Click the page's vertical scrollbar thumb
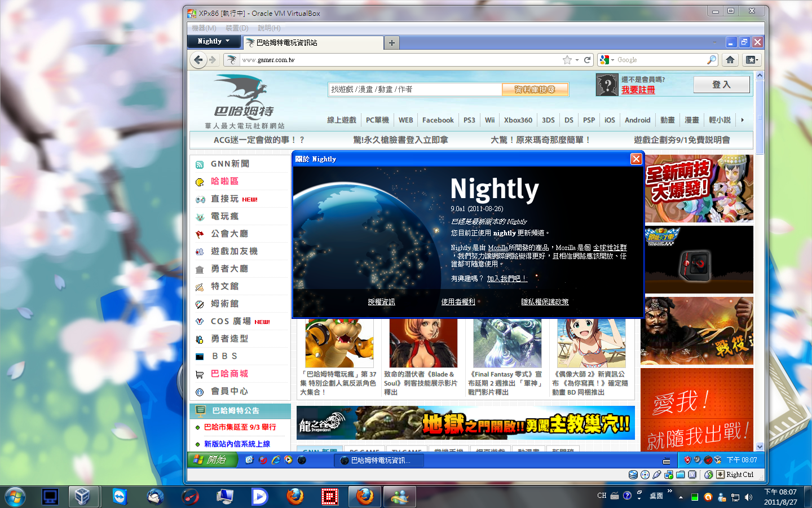Image resolution: width=812 pixels, height=508 pixels. click(x=759, y=117)
